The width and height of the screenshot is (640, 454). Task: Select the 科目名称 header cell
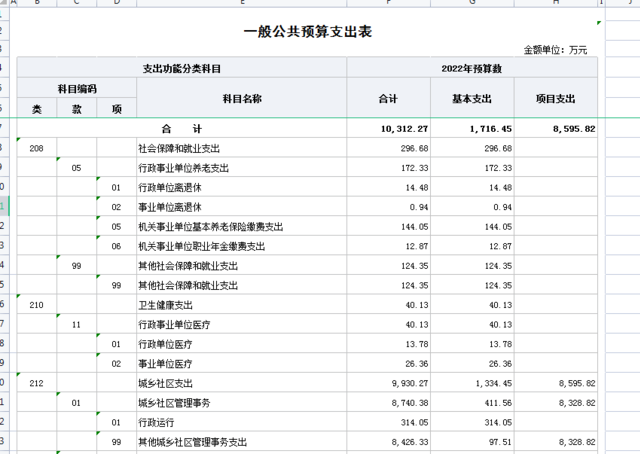(x=241, y=98)
